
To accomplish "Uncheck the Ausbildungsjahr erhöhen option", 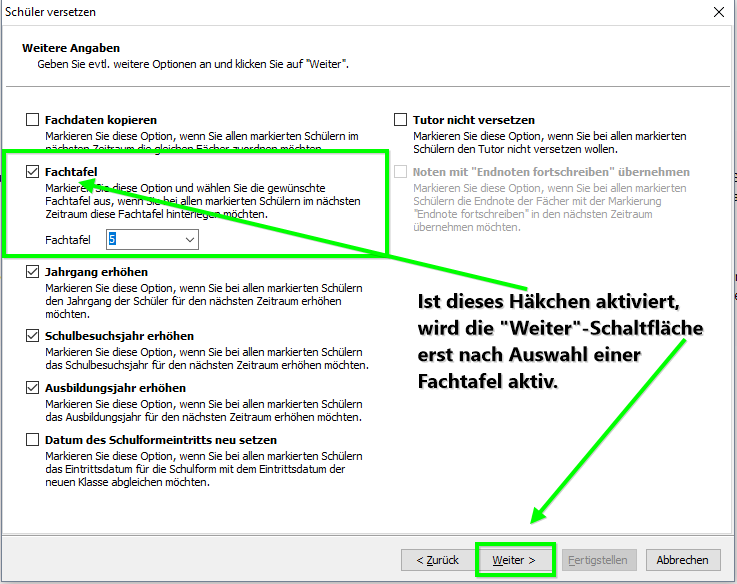I will point(32,388).
